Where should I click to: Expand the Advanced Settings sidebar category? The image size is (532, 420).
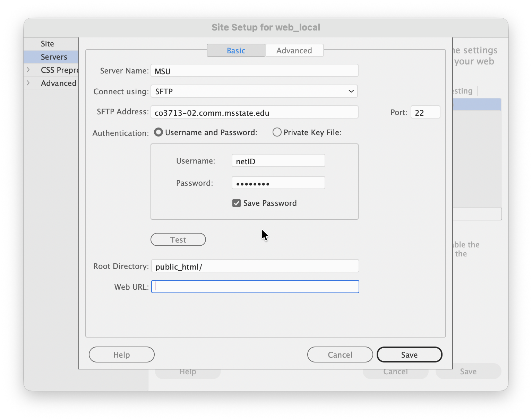pyautogui.click(x=28, y=83)
